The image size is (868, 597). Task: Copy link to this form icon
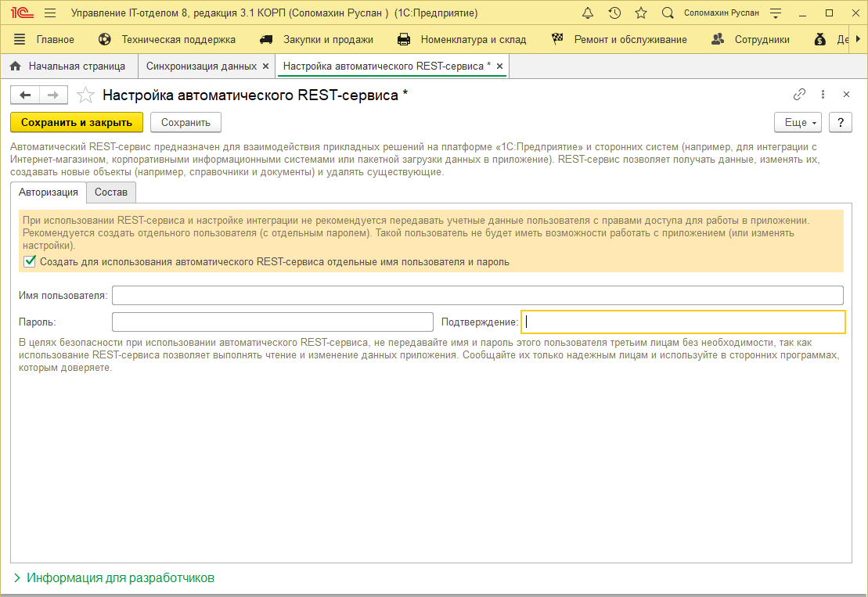pos(799,95)
